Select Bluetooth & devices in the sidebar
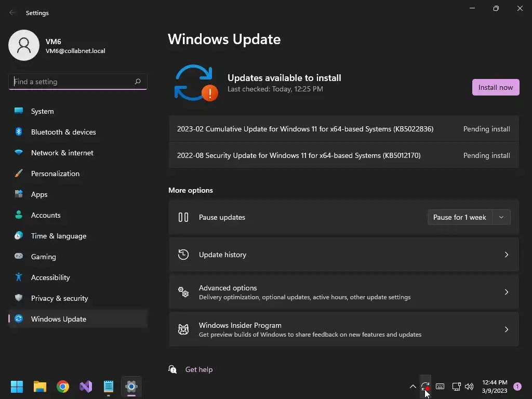This screenshot has height=399, width=532. [78, 132]
